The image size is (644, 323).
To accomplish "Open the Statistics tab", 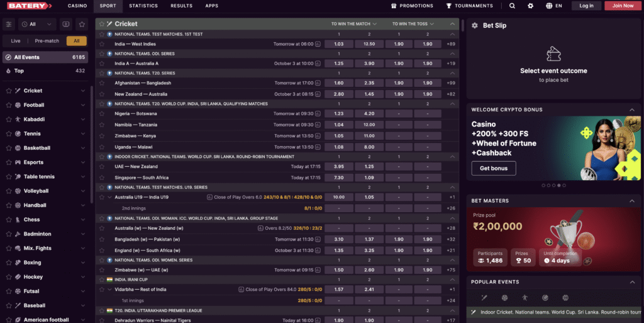I will [x=143, y=6].
